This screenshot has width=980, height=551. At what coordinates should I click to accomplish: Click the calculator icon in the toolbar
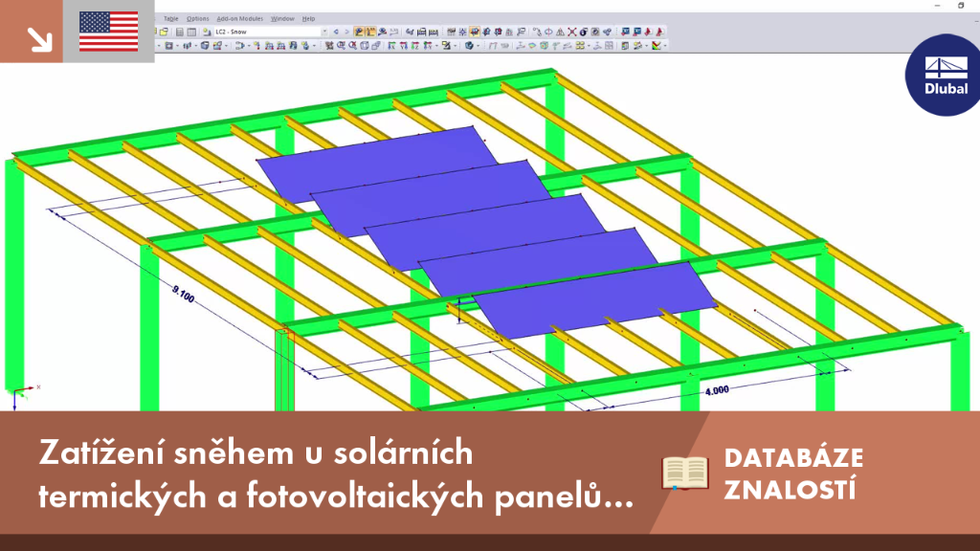click(179, 32)
